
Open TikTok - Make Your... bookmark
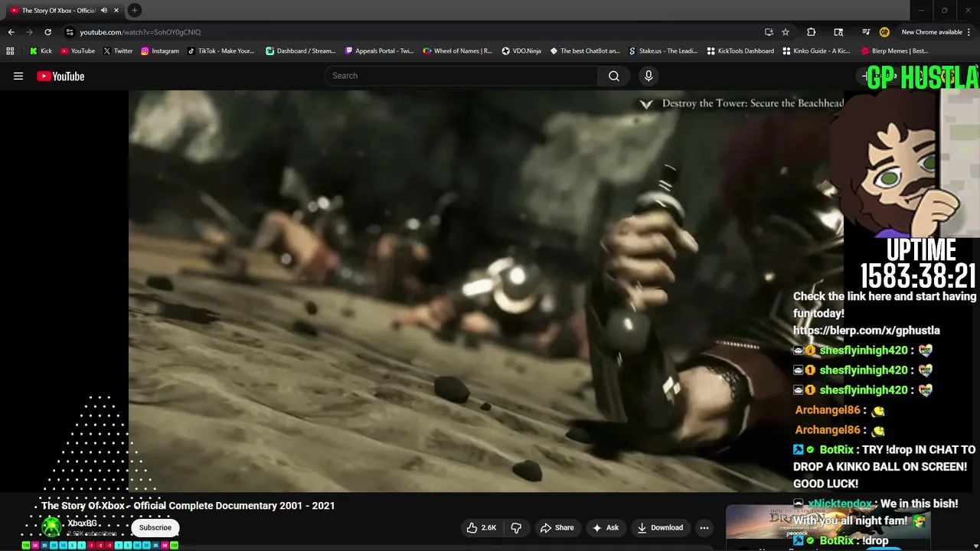click(220, 51)
